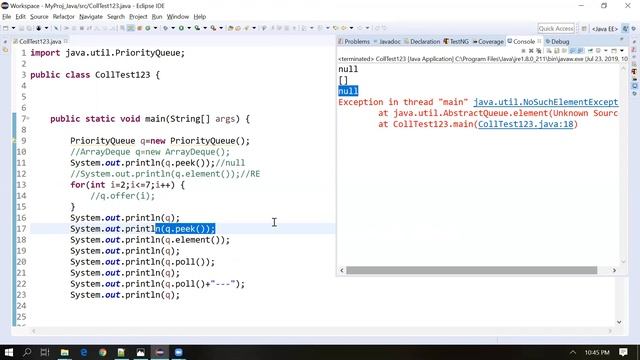Click the New file toolbar icon

(5, 28)
